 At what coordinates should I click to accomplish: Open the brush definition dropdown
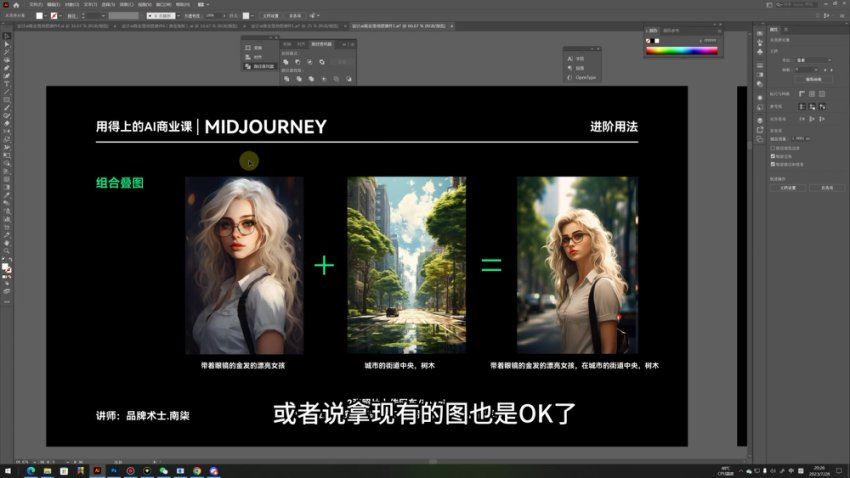coord(178,16)
